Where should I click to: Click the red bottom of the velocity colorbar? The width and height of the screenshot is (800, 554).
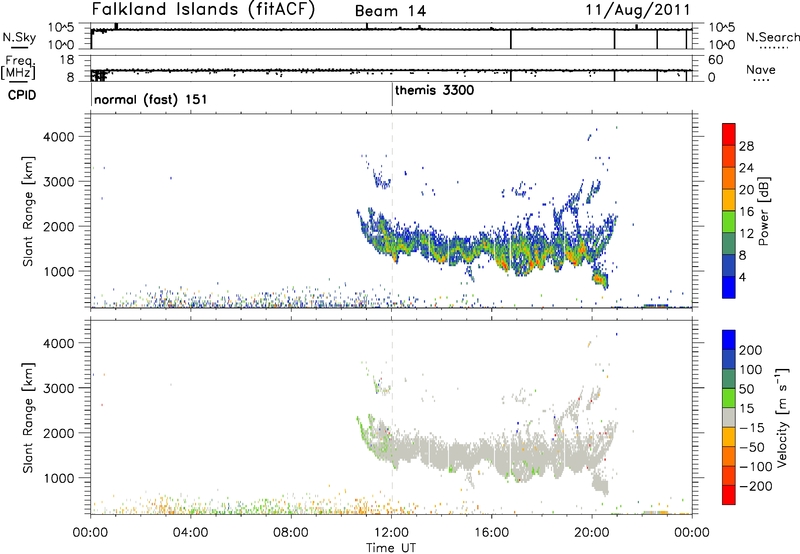729,495
